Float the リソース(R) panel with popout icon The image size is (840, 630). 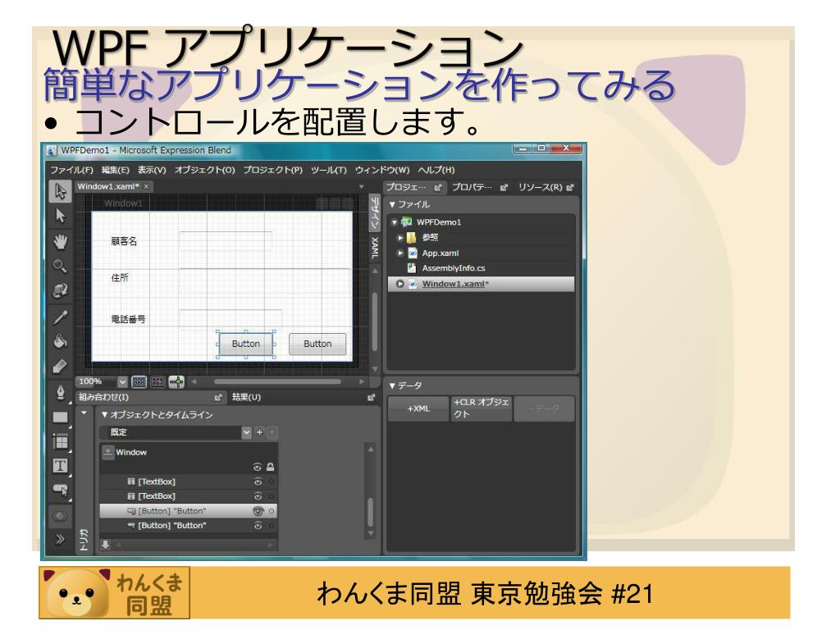coord(570,188)
